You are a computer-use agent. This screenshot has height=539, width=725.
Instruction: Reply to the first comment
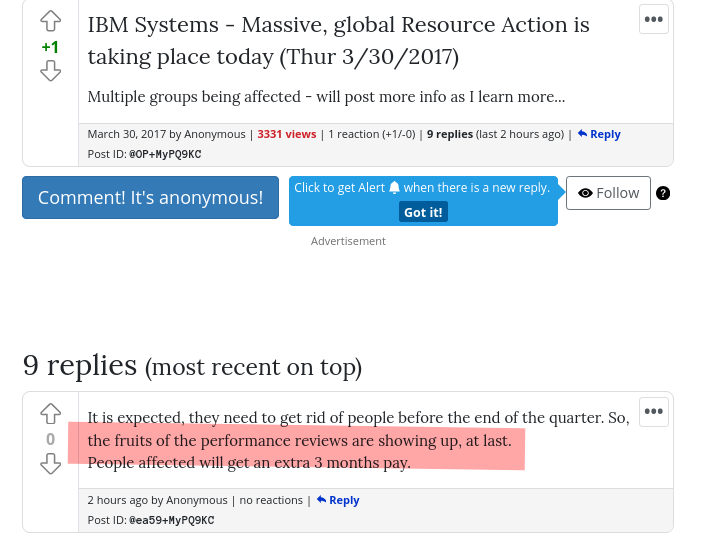point(338,500)
